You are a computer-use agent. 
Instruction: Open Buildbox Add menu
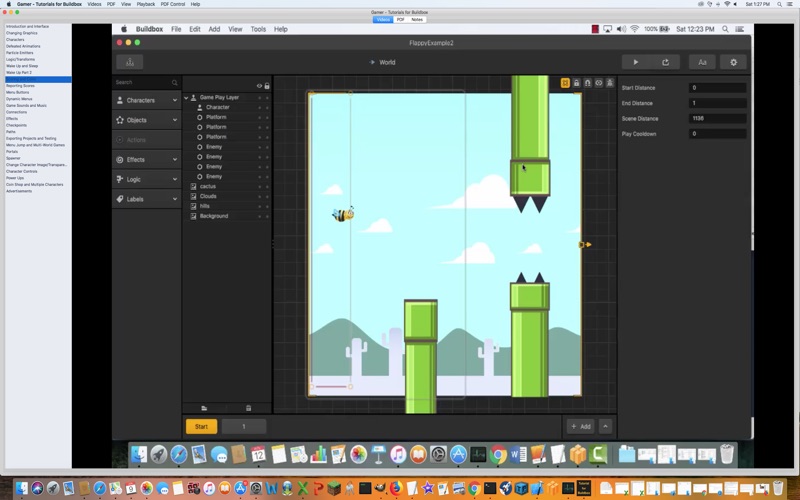214,29
